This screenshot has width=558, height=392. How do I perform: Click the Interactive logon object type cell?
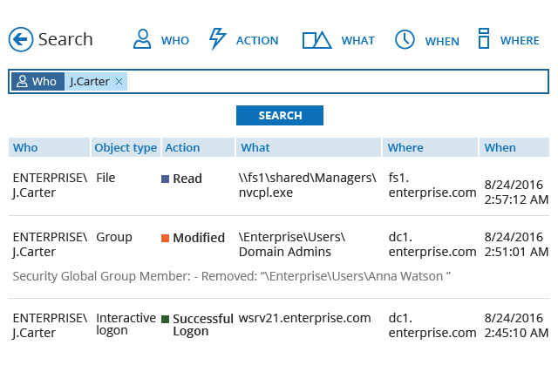click(x=126, y=324)
